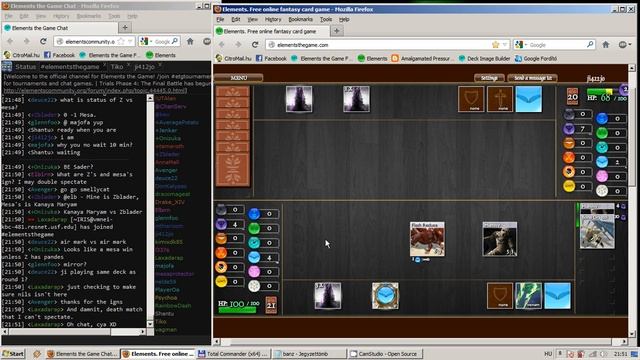Screen dimensions: 640x360
Task: Open elementscommunity.org forum link in topic
Action: pyautogui.click(x=95, y=90)
